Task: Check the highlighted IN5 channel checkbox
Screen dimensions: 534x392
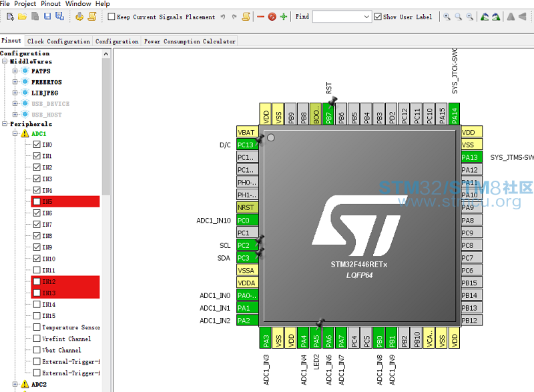Action: pos(37,201)
